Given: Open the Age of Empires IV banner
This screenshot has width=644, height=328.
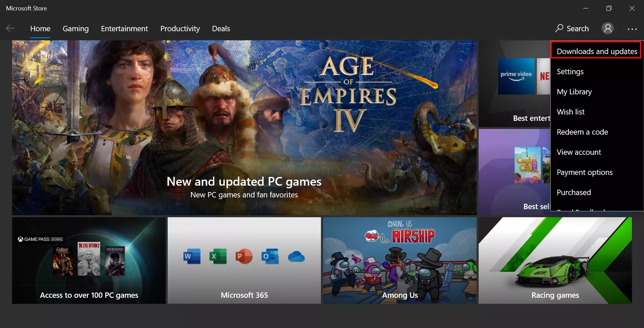Looking at the screenshot, I should 244,128.
